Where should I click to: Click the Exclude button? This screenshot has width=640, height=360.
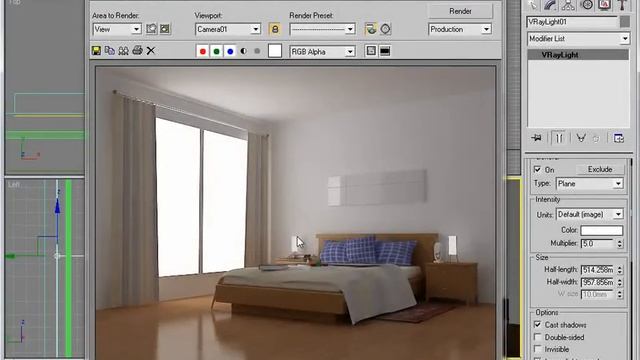(x=600, y=169)
